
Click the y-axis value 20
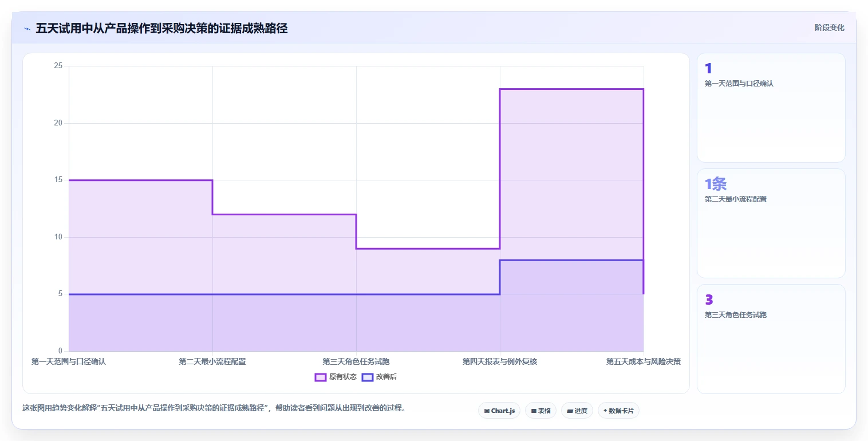(58, 123)
